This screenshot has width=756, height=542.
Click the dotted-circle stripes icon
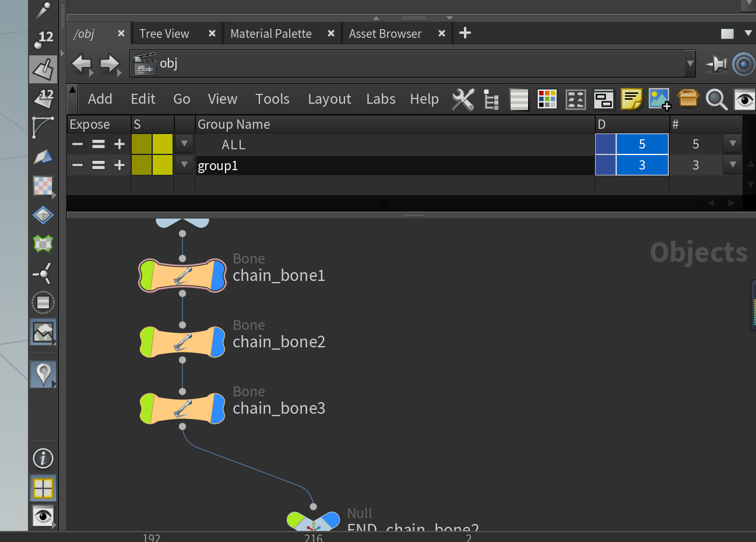point(43,302)
